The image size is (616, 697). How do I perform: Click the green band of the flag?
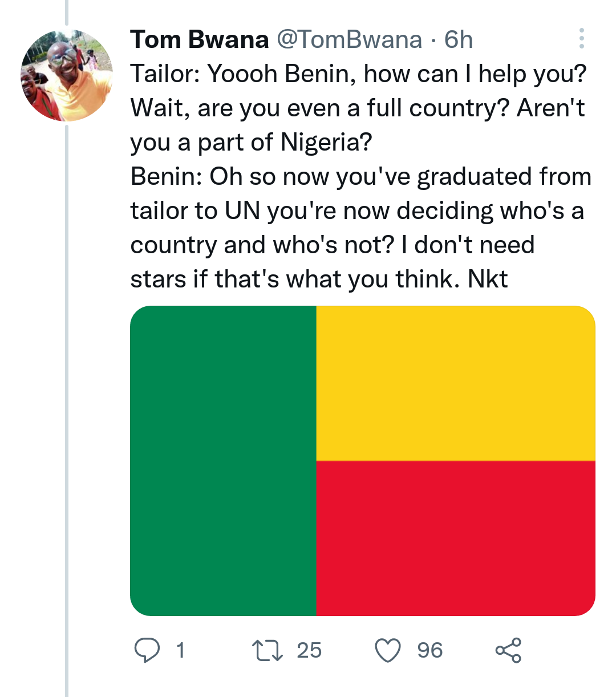tap(223, 461)
